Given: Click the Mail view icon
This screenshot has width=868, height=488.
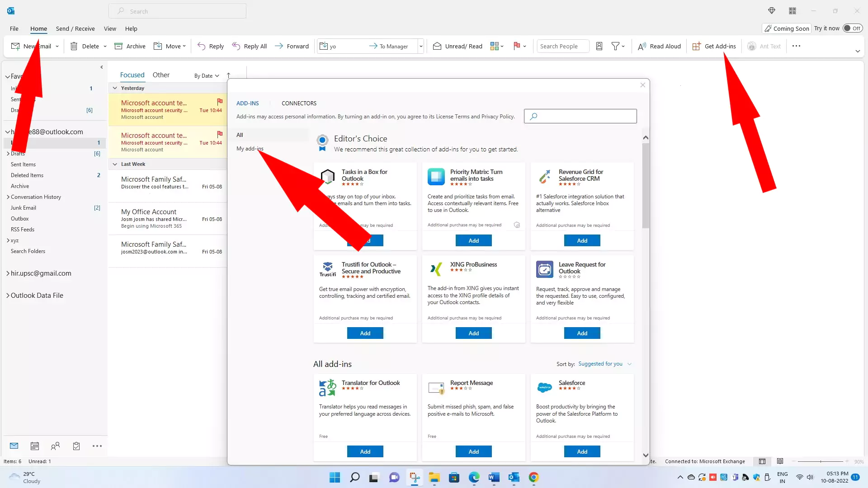Looking at the screenshot, I should point(14,446).
